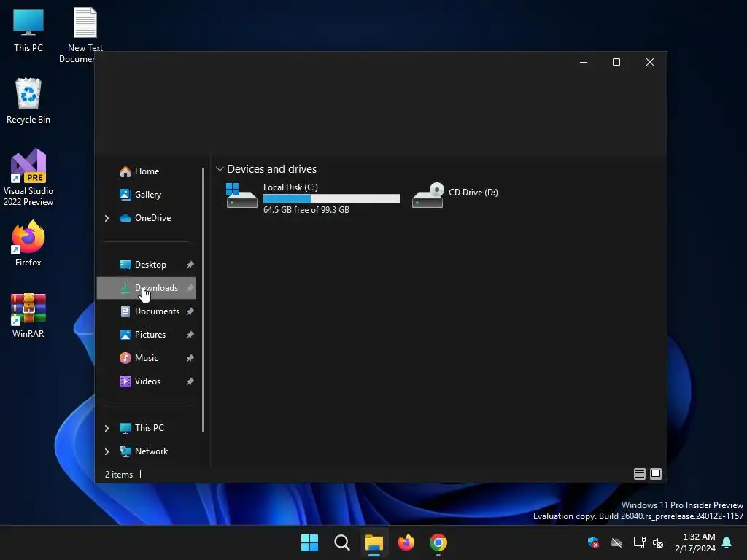
Task: Click the Videos pin icon
Action: (190, 381)
